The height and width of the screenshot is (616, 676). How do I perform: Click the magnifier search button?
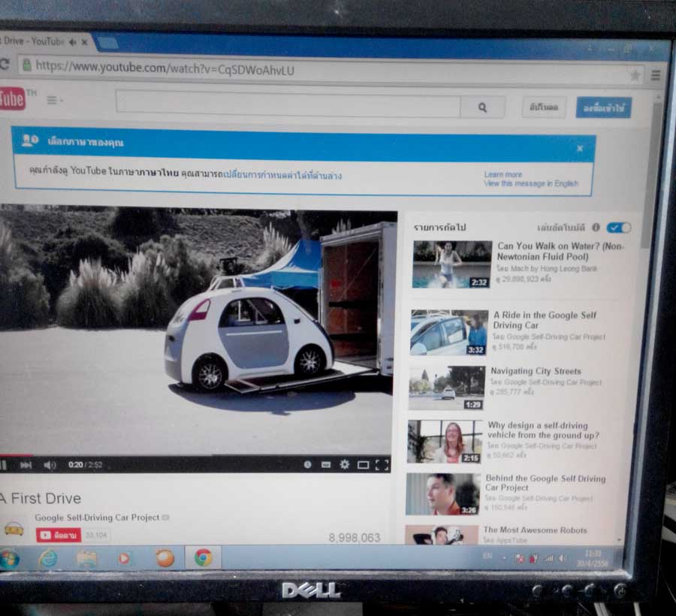[482, 107]
